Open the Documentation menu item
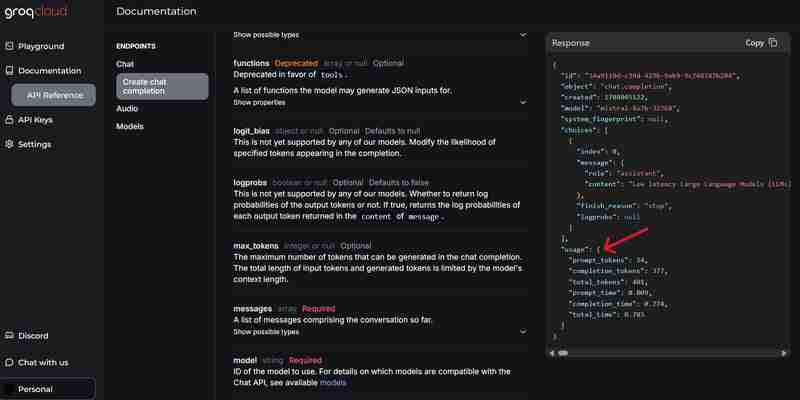Screen dimensions: 800x400 coord(49,71)
